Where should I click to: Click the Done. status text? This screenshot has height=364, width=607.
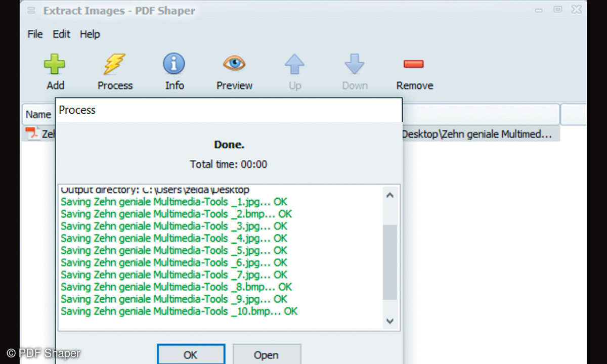(x=229, y=145)
